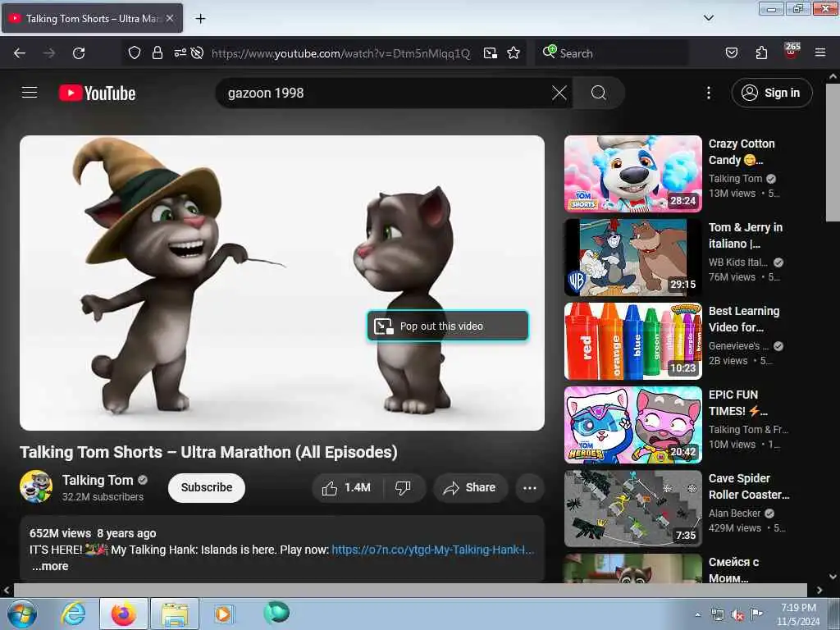Reload the page with the refresh icon

click(79, 53)
